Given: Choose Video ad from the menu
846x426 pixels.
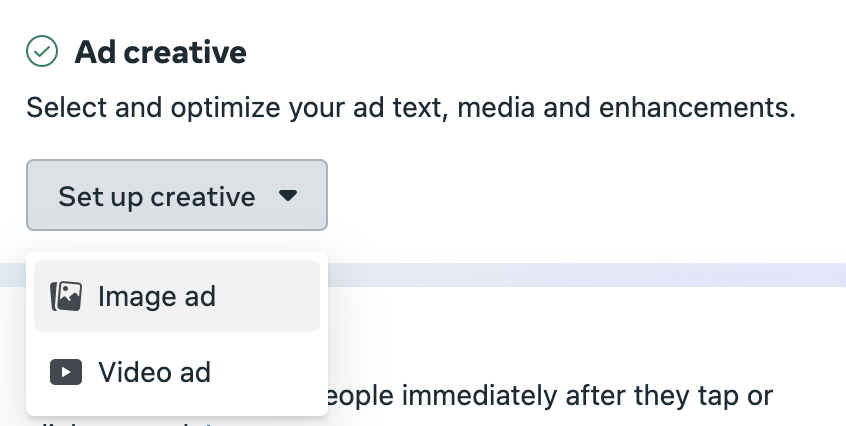Looking at the screenshot, I should pyautogui.click(x=177, y=372).
